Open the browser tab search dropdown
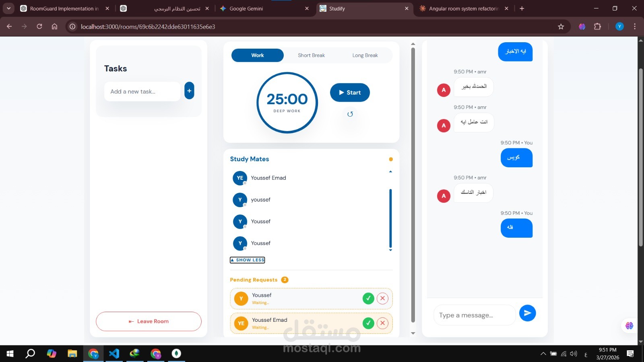Screen dimensions: 644x362 8,8
